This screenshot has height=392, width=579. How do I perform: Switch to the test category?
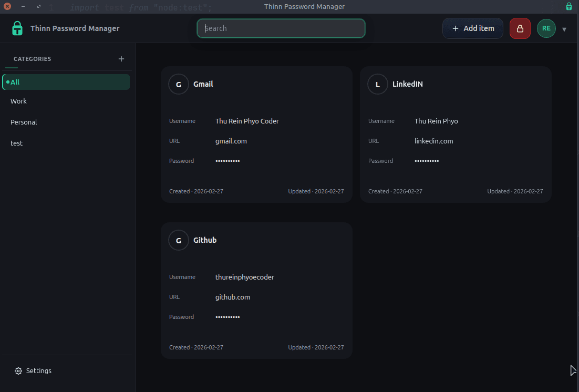click(x=16, y=143)
